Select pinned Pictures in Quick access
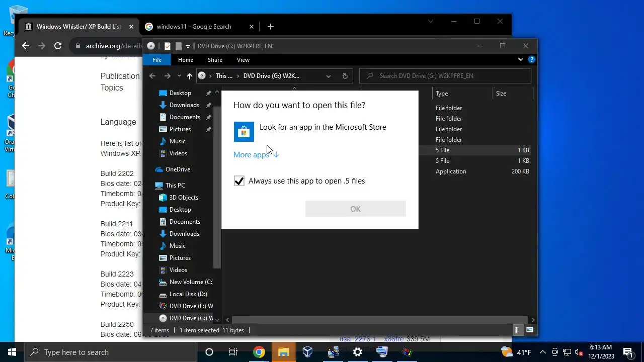The width and height of the screenshot is (644, 362). (180, 129)
